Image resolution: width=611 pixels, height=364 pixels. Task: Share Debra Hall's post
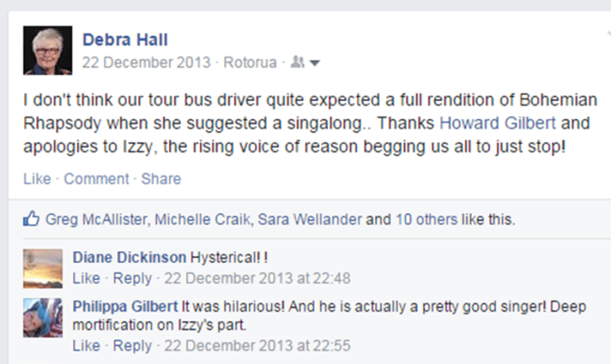(161, 179)
